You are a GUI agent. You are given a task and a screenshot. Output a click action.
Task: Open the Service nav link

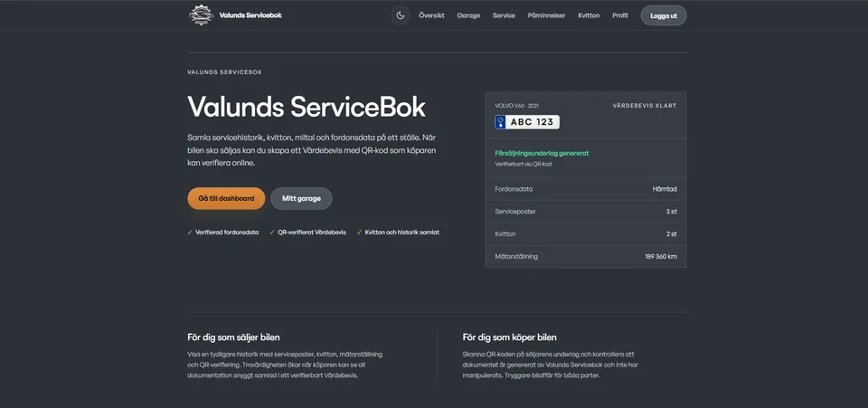pyautogui.click(x=504, y=15)
